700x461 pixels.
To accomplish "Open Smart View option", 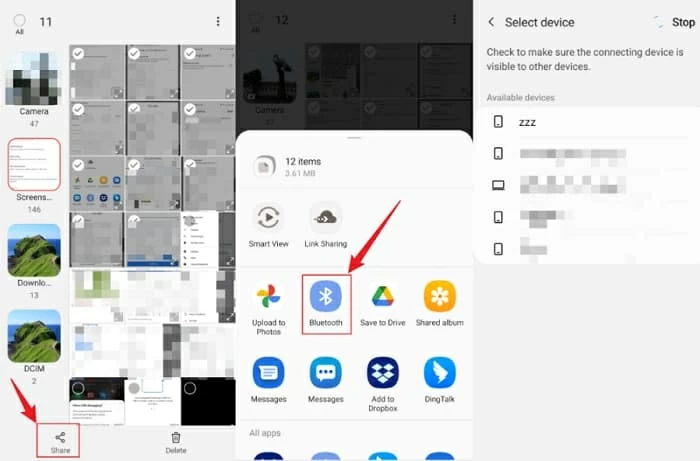I will click(x=268, y=218).
